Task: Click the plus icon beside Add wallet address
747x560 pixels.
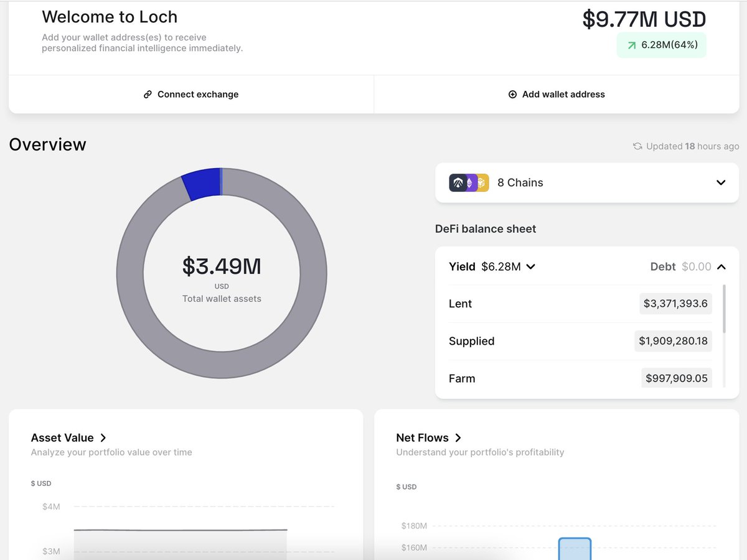Action: click(x=512, y=95)
